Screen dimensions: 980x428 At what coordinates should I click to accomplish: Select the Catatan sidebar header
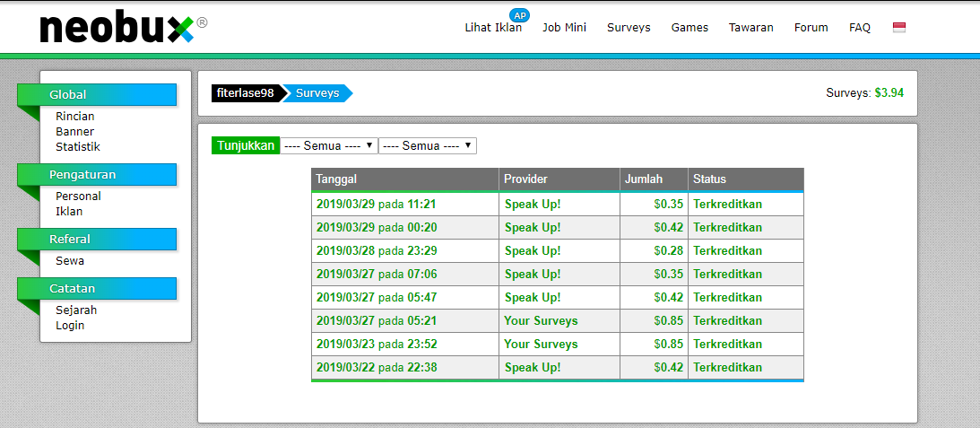pos(97,288)
